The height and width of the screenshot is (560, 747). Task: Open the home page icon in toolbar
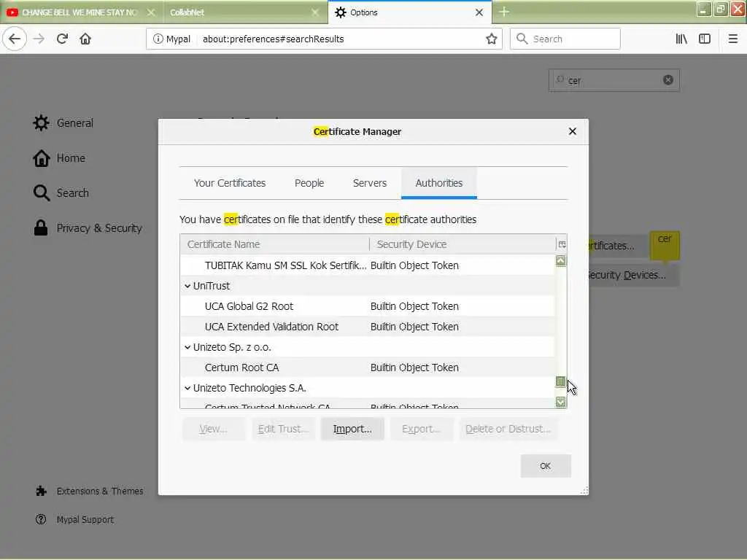[x=85, y=39]
